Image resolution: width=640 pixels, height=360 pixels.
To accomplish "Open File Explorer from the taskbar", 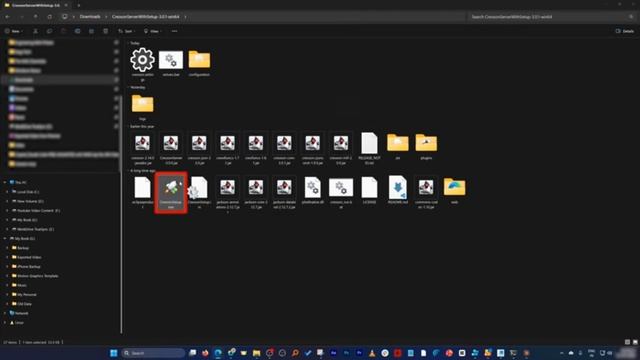I will [x=256, y=353].
